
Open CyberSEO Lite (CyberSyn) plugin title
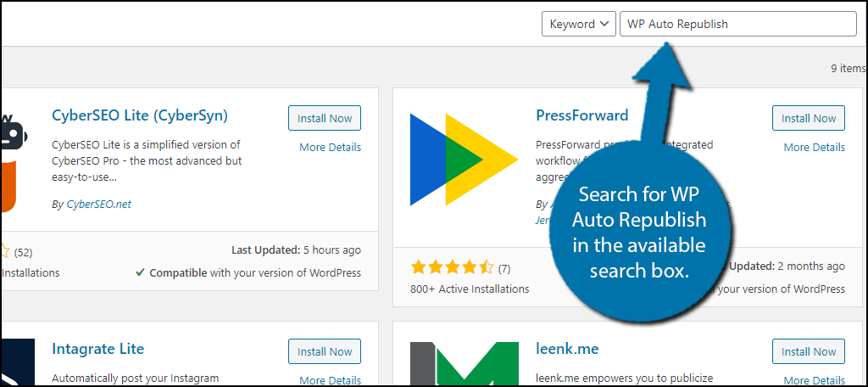click(140, 115)
